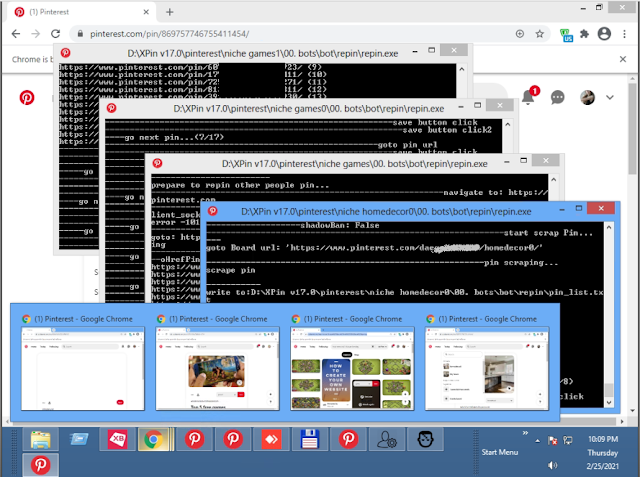Open File Explorer from the taskbar
640x477 pixels.
coord(40,440)
